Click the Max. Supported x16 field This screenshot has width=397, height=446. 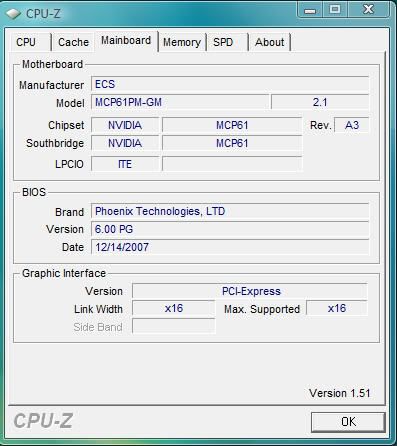(x=337, y=308)
